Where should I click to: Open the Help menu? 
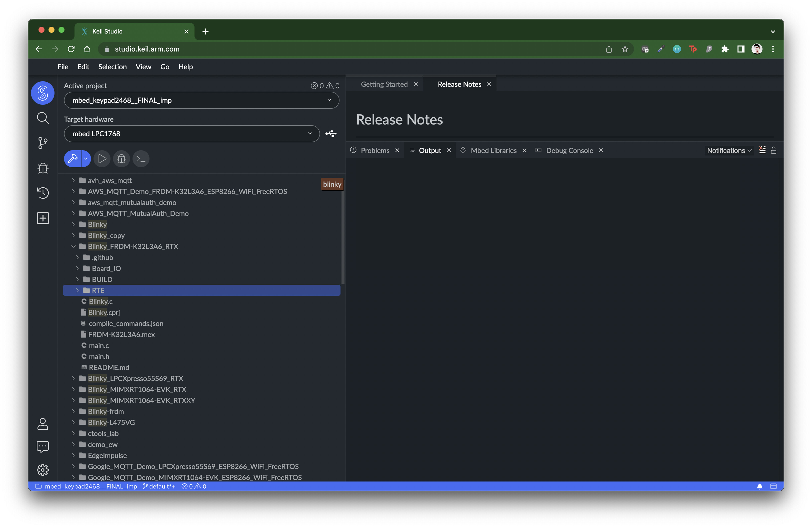(x=185, y=66)
